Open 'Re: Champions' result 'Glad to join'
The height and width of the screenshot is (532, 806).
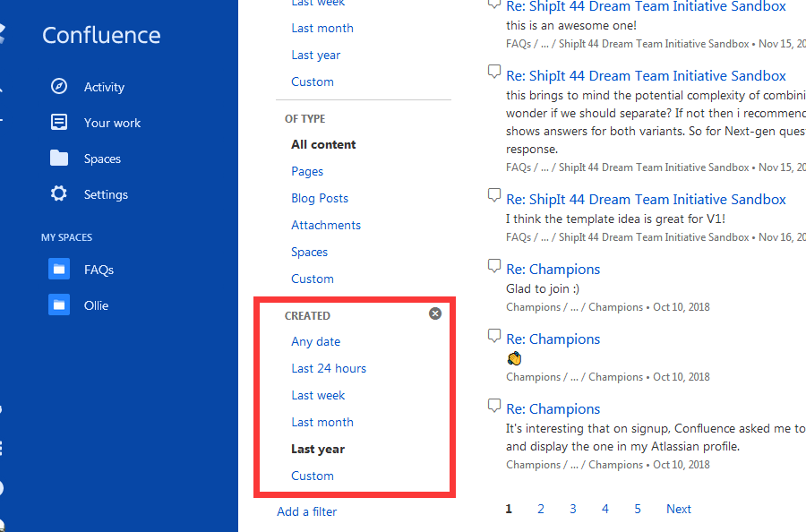click(x=553, y=270)
